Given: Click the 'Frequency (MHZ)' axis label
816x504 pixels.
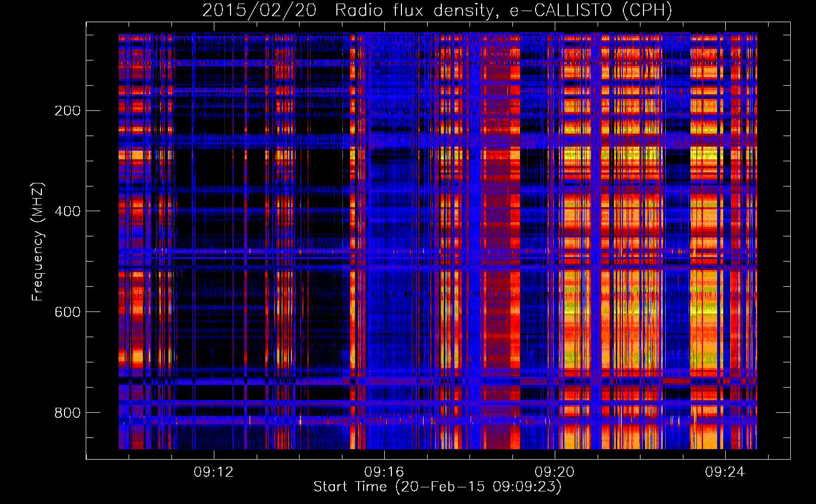Looking at the screenshot, I should [x=38, y=242].
